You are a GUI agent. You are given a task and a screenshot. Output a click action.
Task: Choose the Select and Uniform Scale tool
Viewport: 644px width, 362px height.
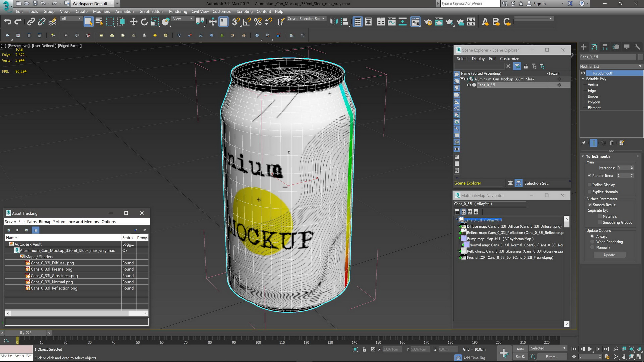coord(155,22)
